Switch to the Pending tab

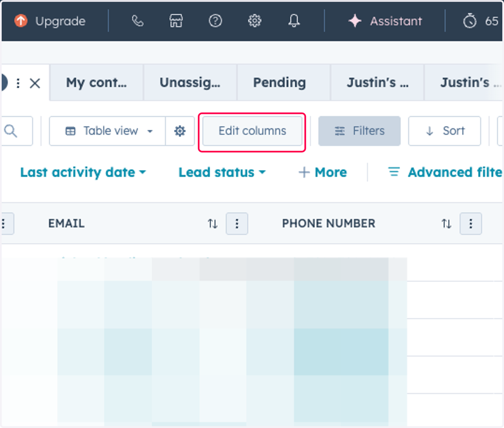[284, 83]
